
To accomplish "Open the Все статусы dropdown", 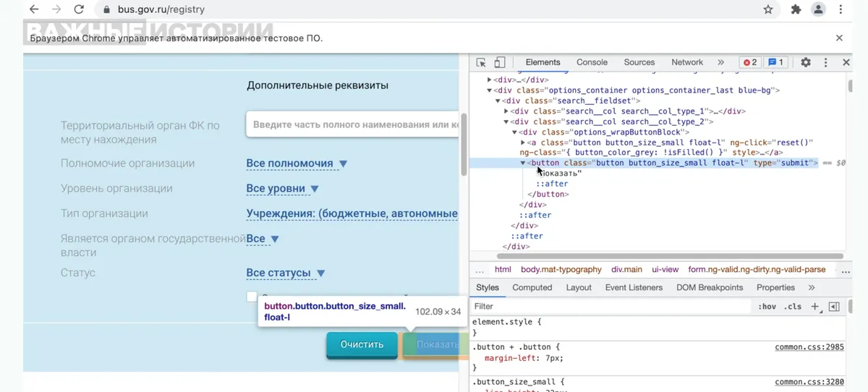I will coord(286,273).
